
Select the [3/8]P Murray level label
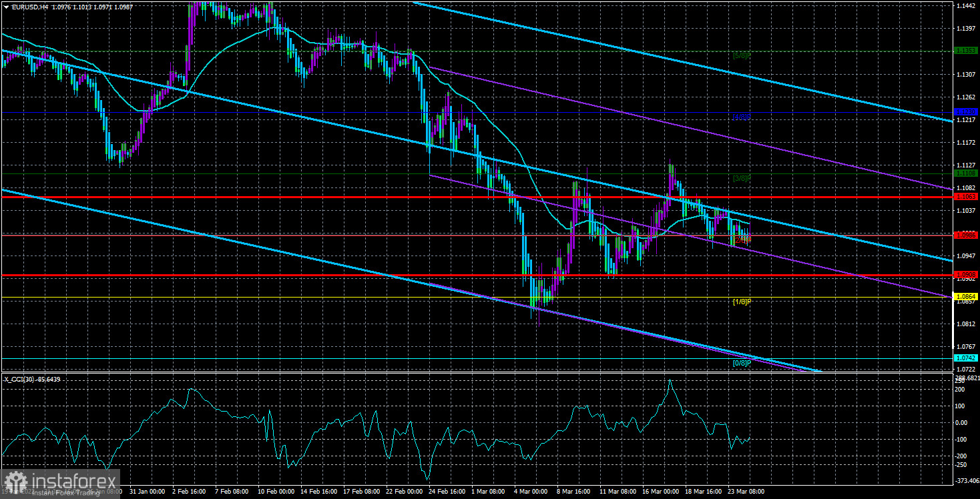pyautogui.click(x=742, y=178)
